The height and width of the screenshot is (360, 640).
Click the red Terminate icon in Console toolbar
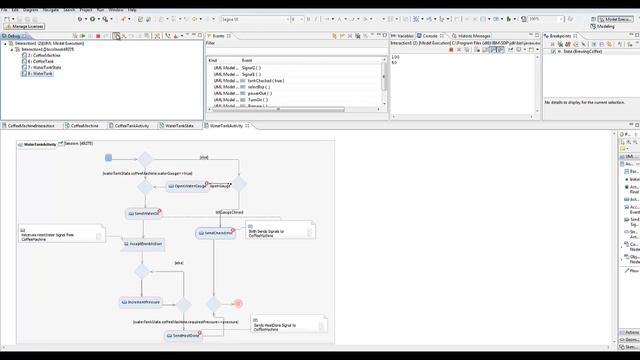pos(451,50)
